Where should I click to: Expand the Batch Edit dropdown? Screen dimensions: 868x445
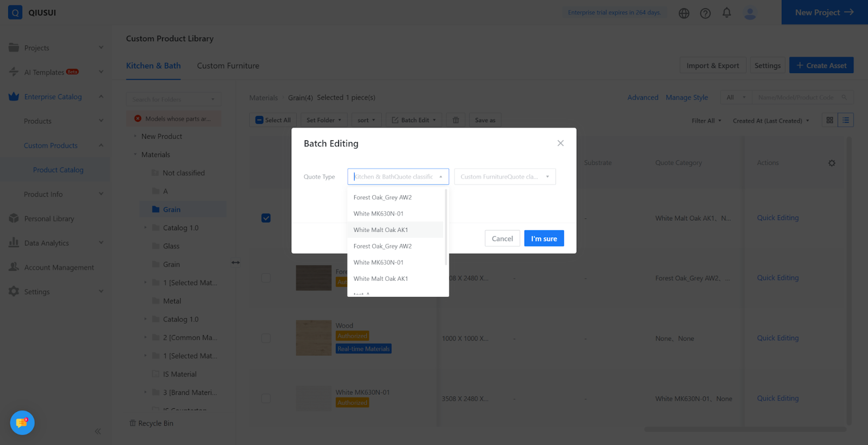[414, 120]
